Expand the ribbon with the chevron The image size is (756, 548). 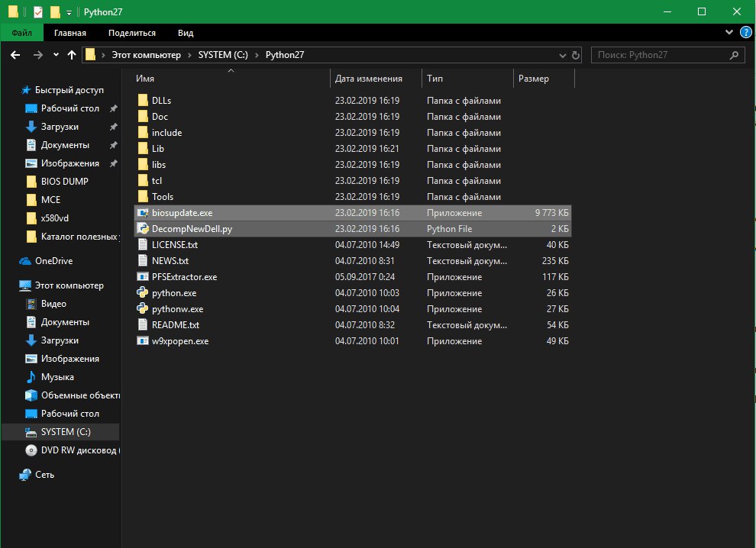(x=729, y=32)
